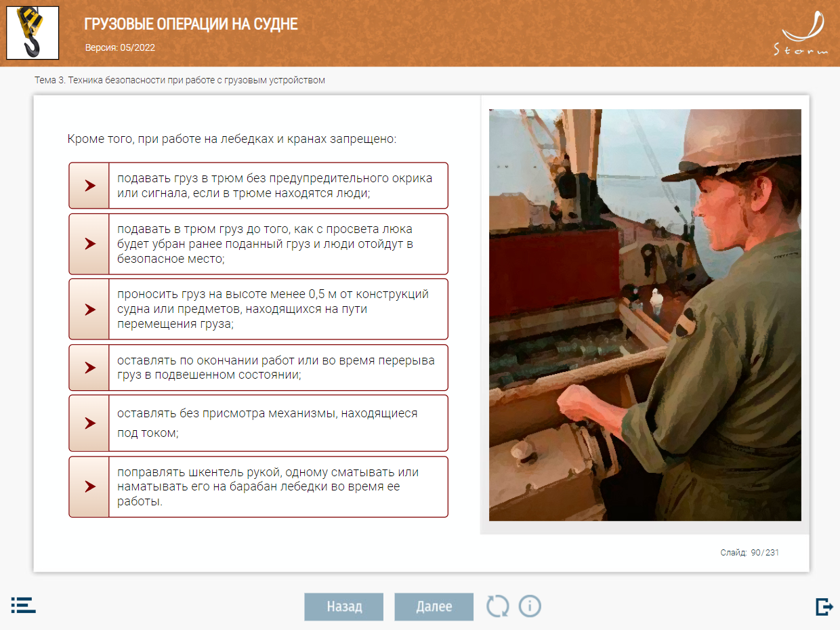The height and width of the screenshot is (630, 840).
Task: Click arrow beside 'оставлять без присмотра механизмы'
Action: (89, 423)
